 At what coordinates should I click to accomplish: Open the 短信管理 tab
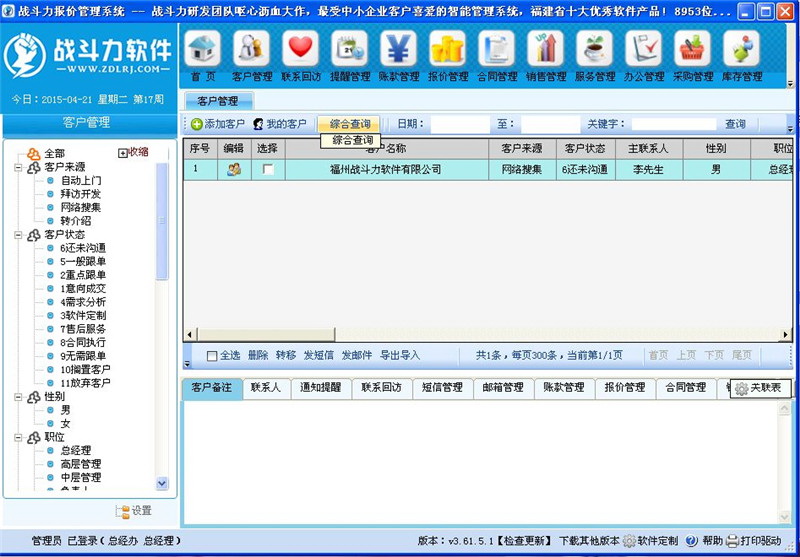442,388
